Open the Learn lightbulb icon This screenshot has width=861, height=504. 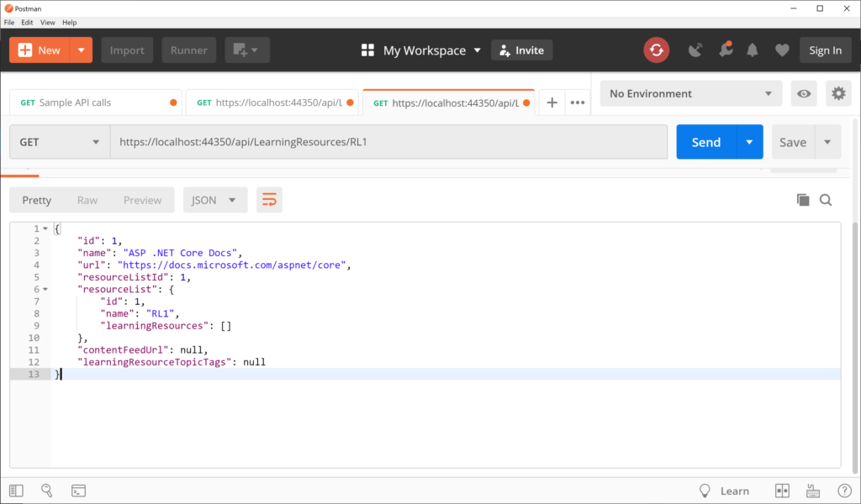pyautogui.click(x=705, y=491)
